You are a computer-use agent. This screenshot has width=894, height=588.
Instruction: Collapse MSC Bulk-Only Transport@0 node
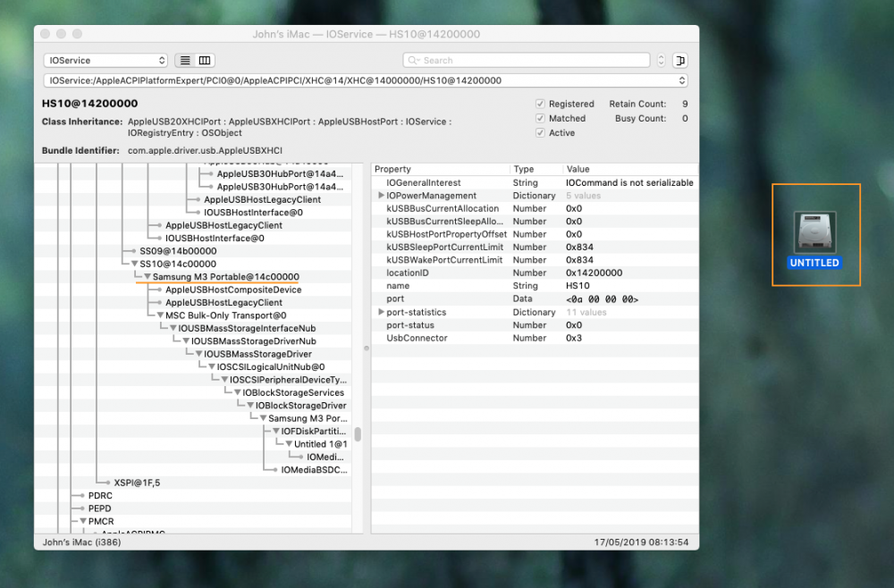pyautogui.click(x=160, y=315)
